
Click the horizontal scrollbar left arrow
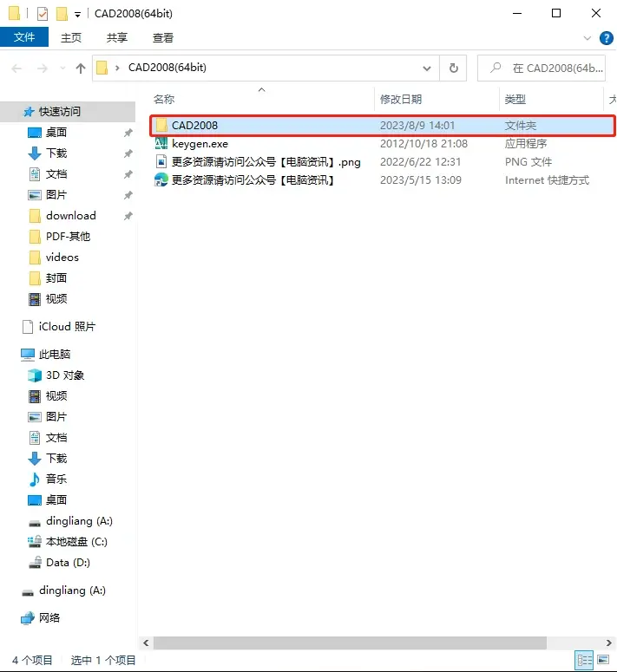(x=146, y=643)
